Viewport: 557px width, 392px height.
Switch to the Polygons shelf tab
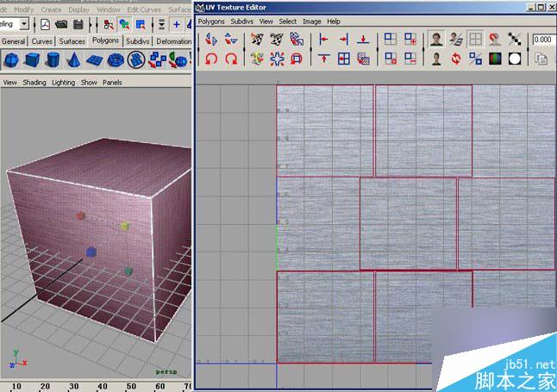click(105, 40)
